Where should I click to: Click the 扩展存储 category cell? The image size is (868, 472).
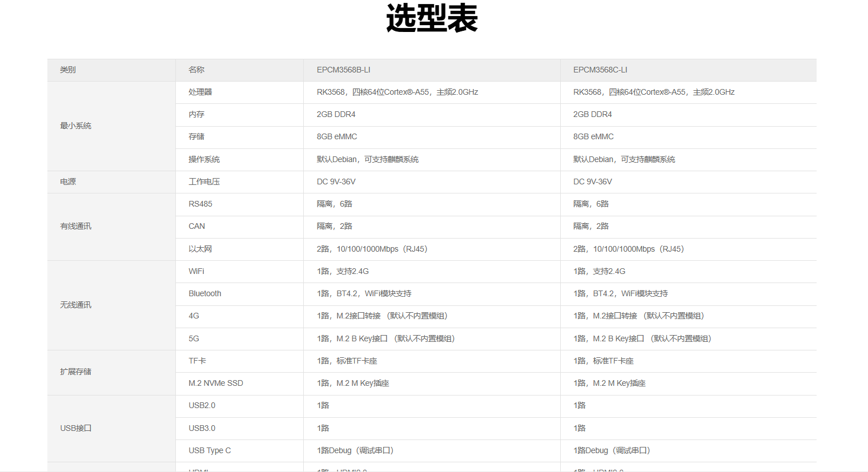(x=75, y=372)
